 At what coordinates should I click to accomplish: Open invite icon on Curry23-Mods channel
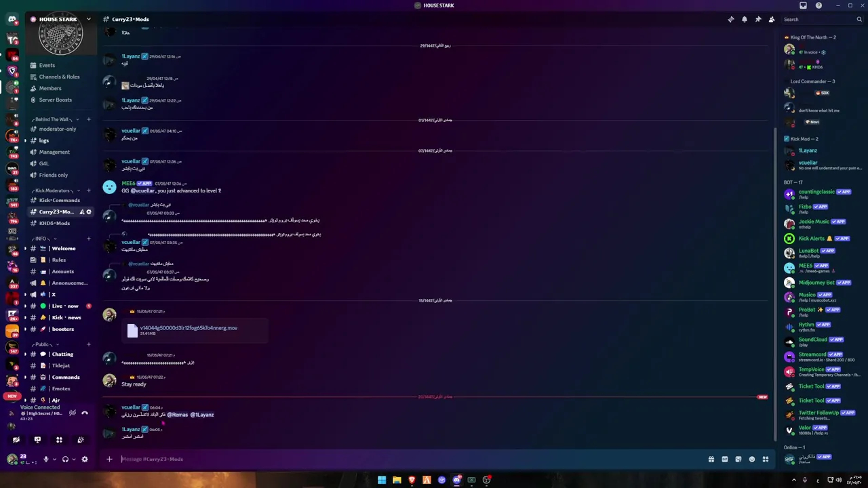(82, 212)
